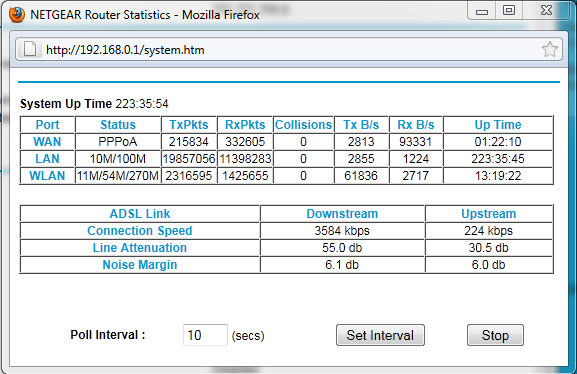
Task: Click WLAN Rx B/s value 2717
Action: pos(416,176)
